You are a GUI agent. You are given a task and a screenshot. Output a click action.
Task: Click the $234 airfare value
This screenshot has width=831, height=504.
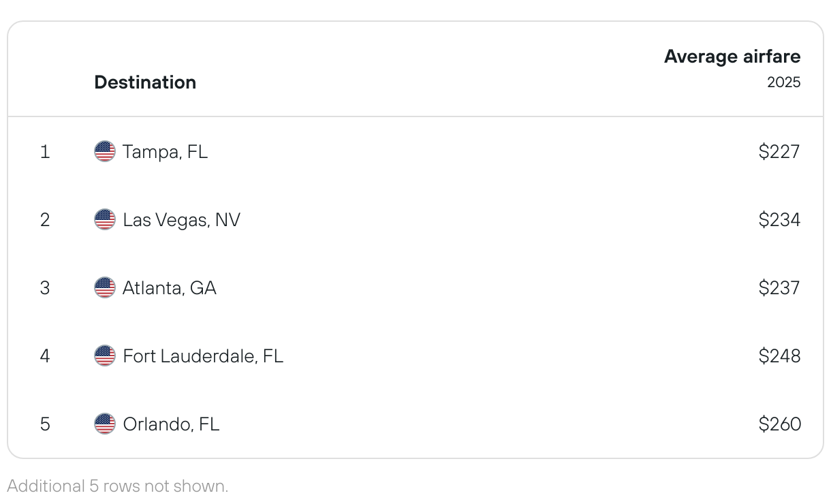pyautogui.click(x=779, y=219)
